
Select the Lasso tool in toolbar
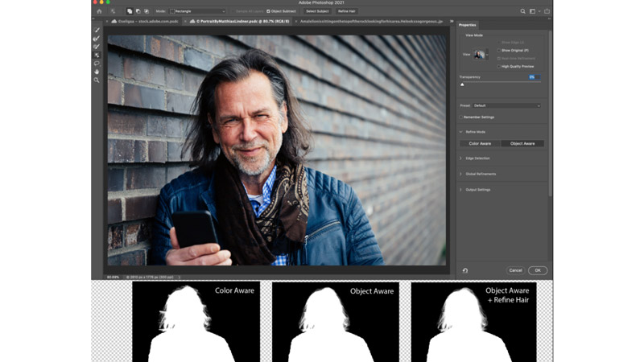point(97,63)
